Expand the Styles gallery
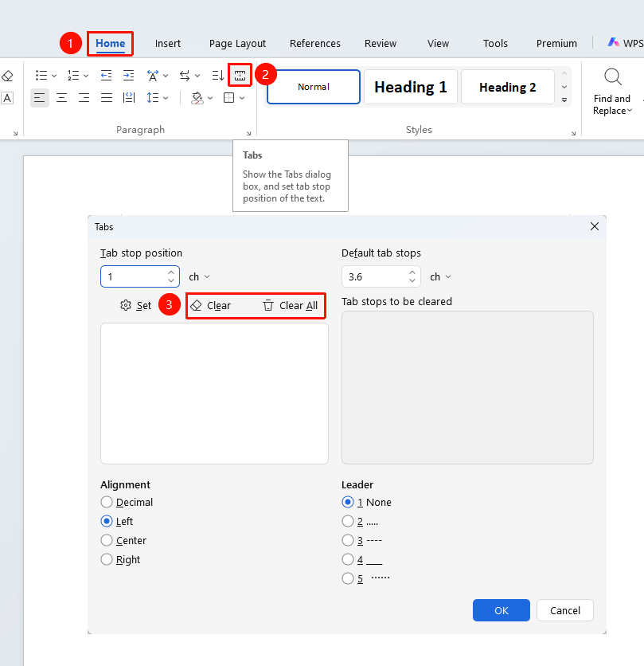Image resolution: width=644 pixels, height=666 pixels. 564,100
